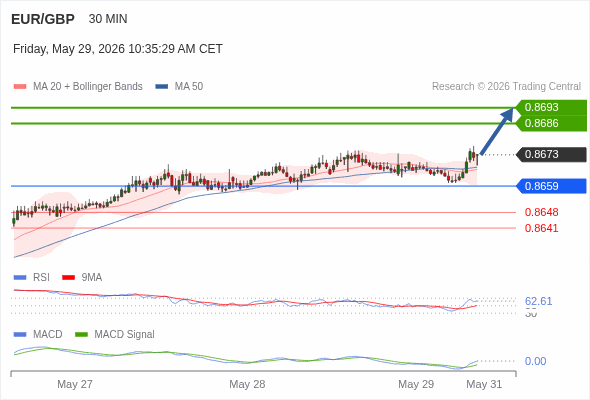590x400 pixels.
Task: Click the 0.8673 current price tag
Action: point(551,154)
